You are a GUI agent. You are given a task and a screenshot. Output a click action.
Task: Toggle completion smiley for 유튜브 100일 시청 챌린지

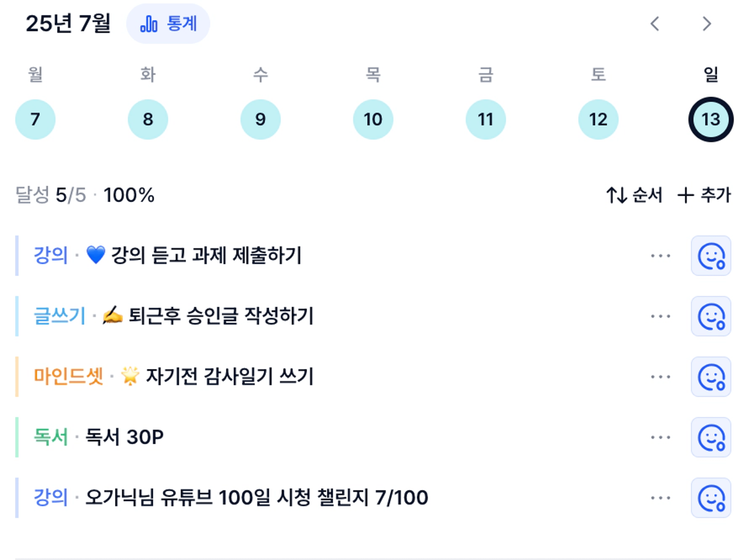point(711,498)
